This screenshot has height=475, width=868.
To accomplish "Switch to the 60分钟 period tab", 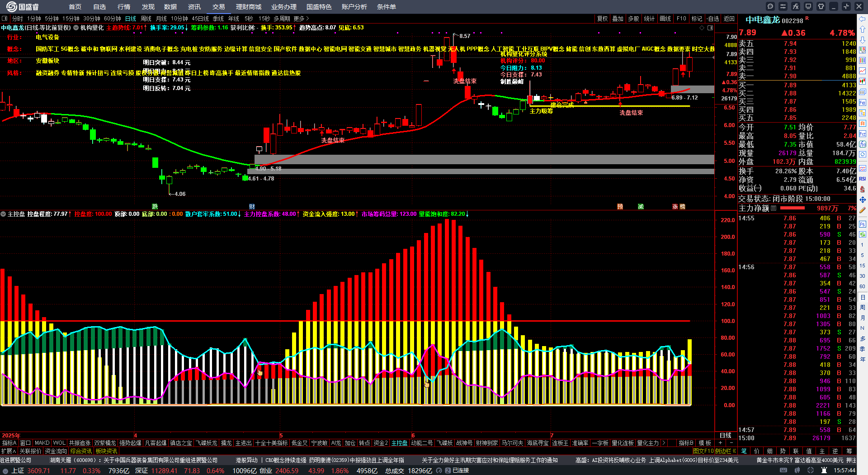I will [113, 19].
